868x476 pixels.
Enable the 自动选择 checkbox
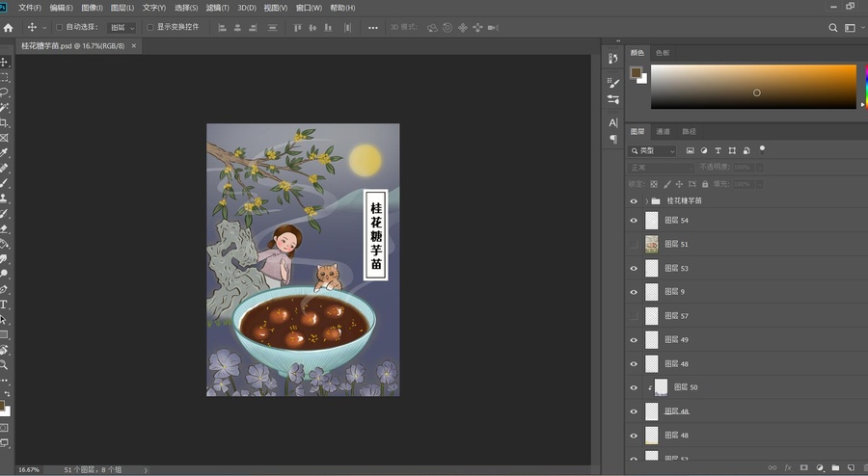[59, 27]
